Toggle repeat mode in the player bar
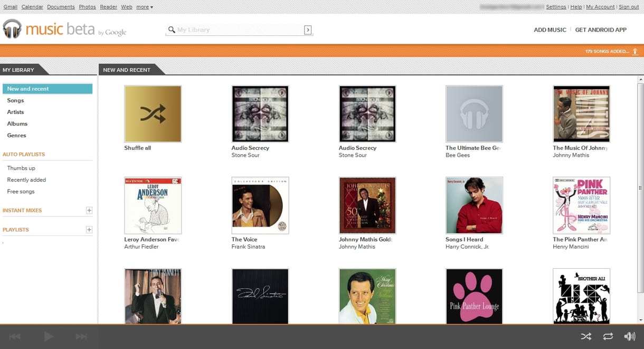This screenshot has height=349, width=644. (608, 336)
